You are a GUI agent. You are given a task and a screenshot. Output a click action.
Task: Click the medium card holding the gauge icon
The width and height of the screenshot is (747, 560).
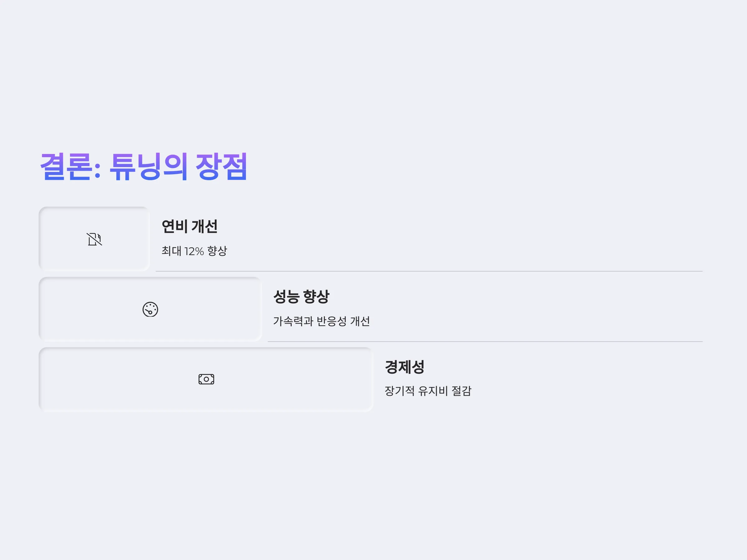point(150,309)
